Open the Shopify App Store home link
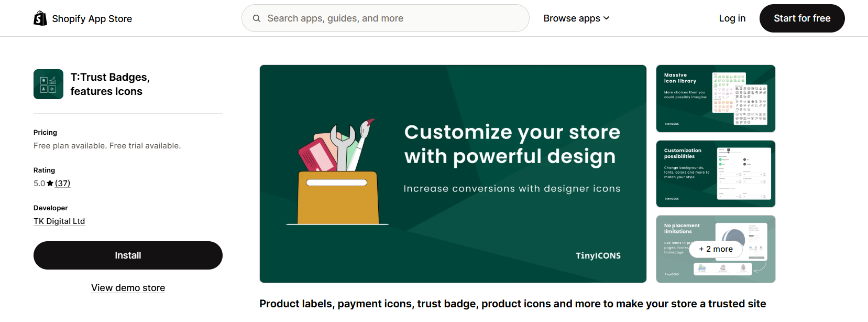Screen dimensions: 868x322 (83, 18)
